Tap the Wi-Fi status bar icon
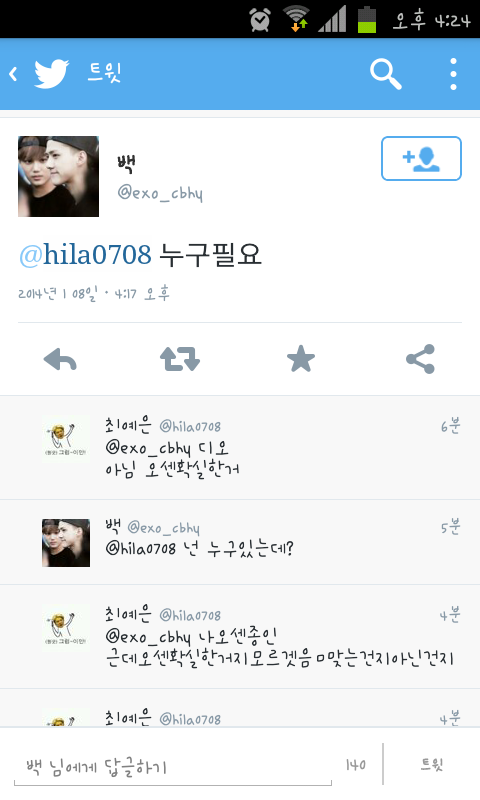 pos(296,18)
